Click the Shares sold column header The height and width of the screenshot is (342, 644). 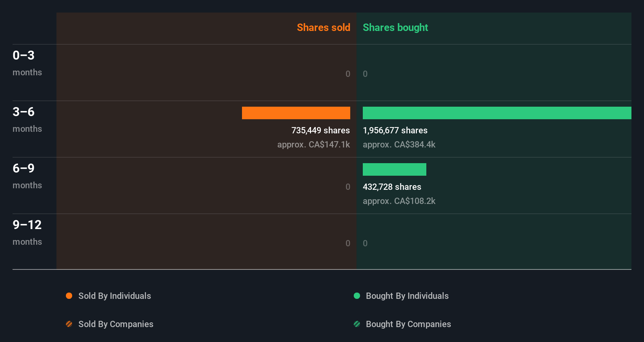(x=324, y=27)
